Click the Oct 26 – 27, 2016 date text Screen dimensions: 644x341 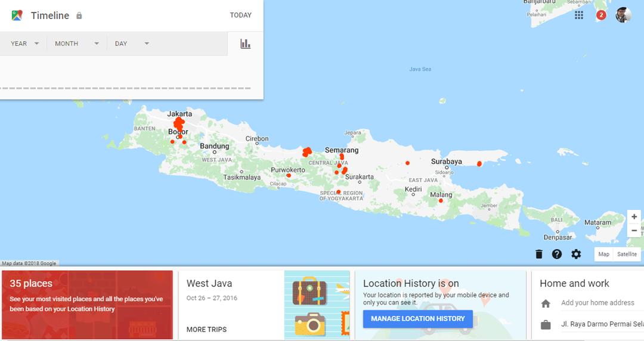pyautogui.click(x=212, y=298)
